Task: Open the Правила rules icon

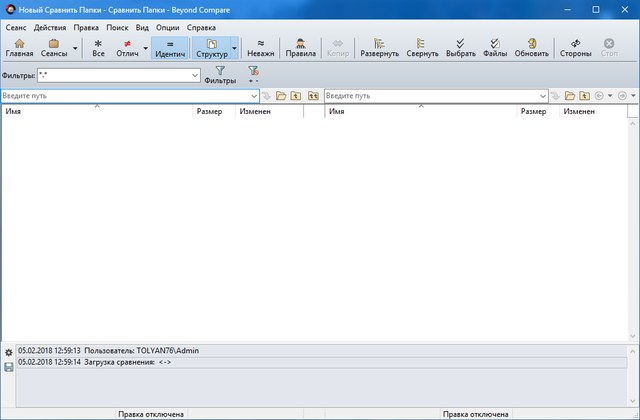Action: pyautogui.click(x=299, y=47)
